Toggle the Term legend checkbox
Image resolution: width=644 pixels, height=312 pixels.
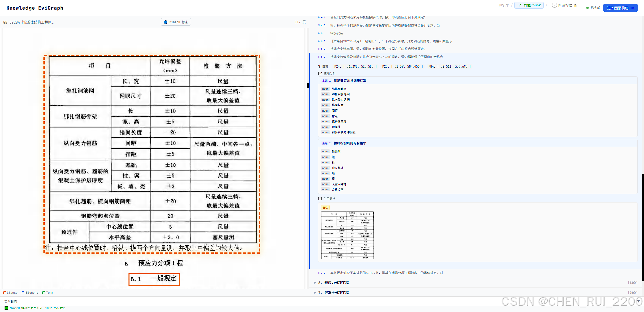click(44, 293)
